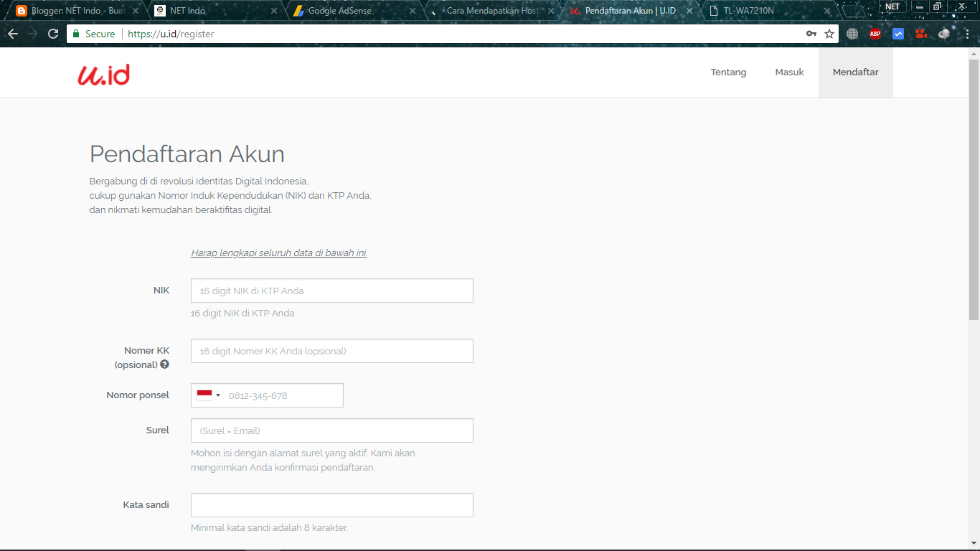Reload the page with the refresh icon

pos(53,34)
